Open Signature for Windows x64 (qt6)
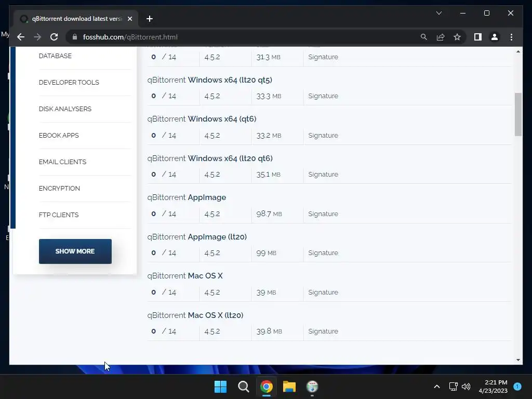The height and width of the screenshot is (399, 532). click(x=323, y=136)
